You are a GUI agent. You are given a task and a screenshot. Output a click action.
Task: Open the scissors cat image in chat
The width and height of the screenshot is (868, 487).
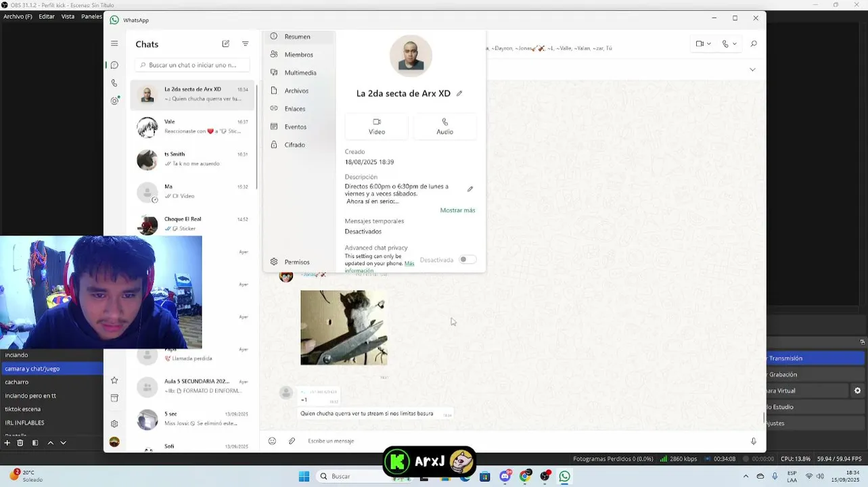tap(344, 328)
